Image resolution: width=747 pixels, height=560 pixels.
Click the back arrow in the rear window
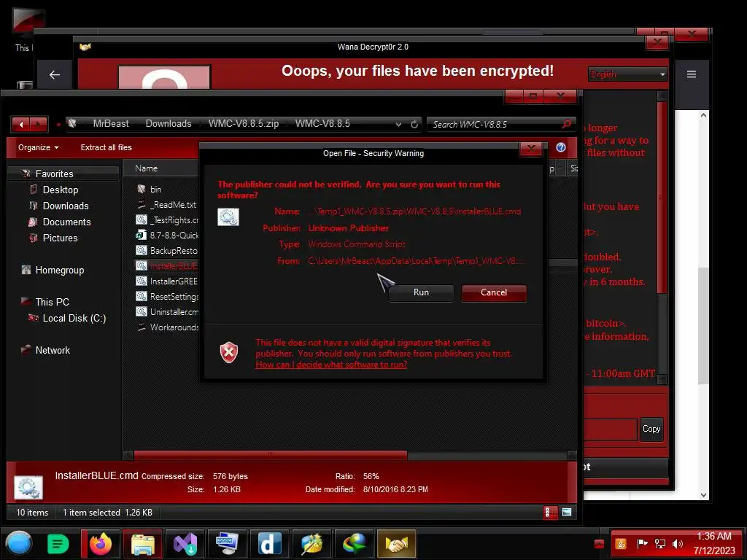coord(55,75)
